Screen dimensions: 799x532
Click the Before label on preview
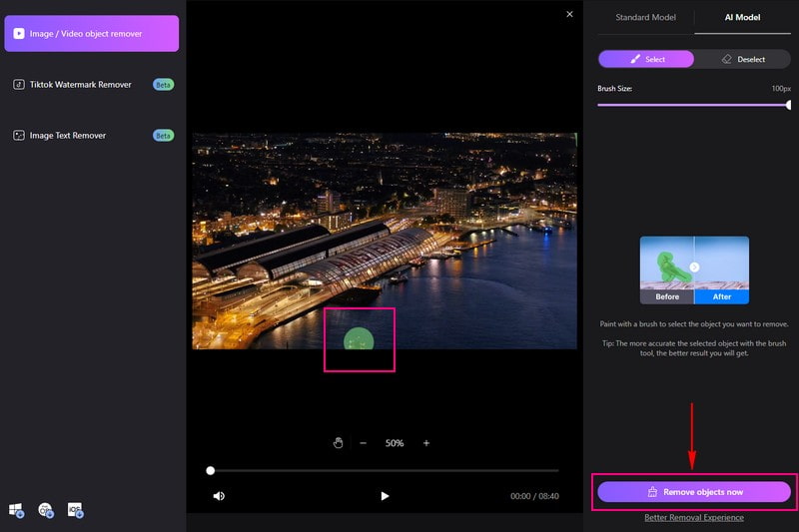[x=667, y=296]
